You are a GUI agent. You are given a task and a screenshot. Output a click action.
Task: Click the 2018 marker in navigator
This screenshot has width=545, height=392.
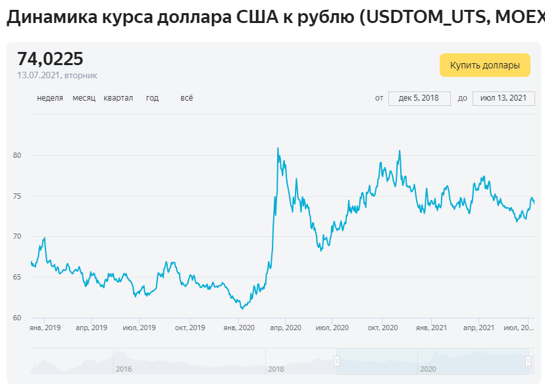click(276, 369)
